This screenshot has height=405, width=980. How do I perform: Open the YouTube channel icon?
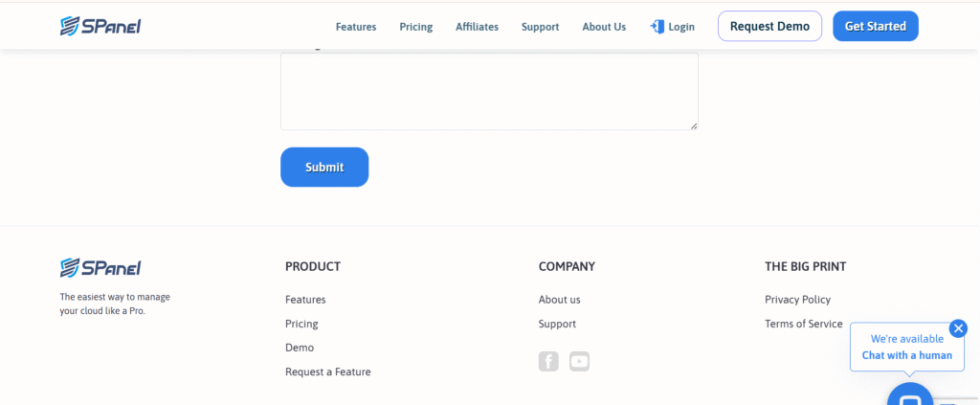[579, 361]
